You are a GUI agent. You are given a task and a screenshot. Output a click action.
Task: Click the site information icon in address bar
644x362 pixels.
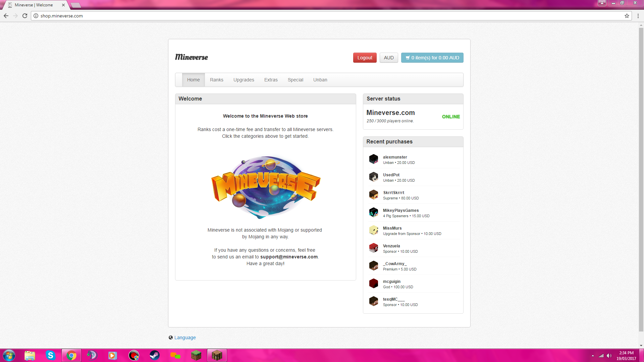point(36,16)
